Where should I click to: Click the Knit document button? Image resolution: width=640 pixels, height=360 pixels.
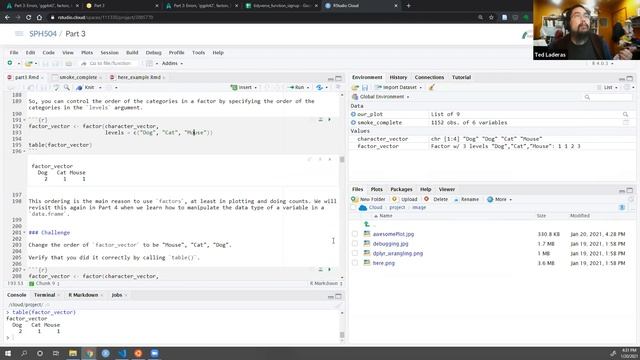[85, 87]
